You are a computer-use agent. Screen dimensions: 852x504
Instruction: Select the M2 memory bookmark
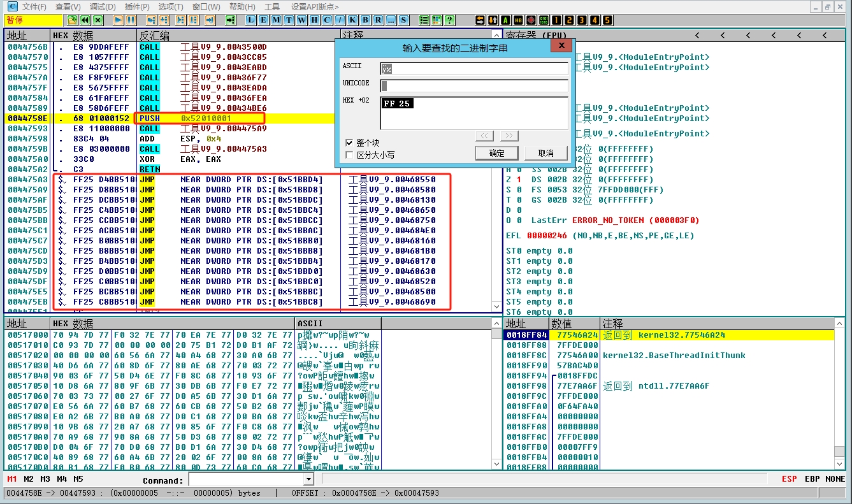click(x=29, y=479)
